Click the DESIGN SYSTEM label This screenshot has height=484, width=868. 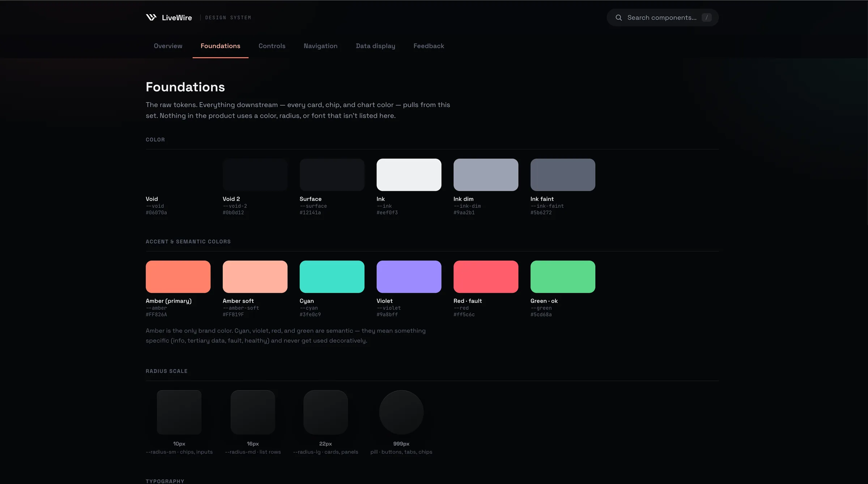(x=228, y=18)
